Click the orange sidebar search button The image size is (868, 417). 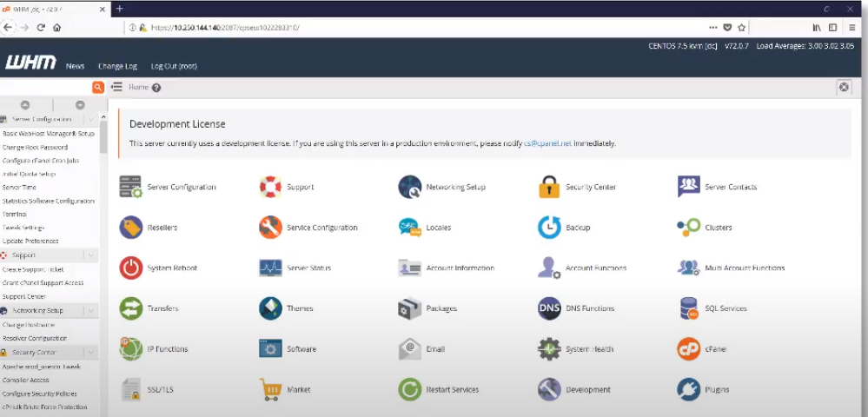pyautogui.click(x=98, y=87)
